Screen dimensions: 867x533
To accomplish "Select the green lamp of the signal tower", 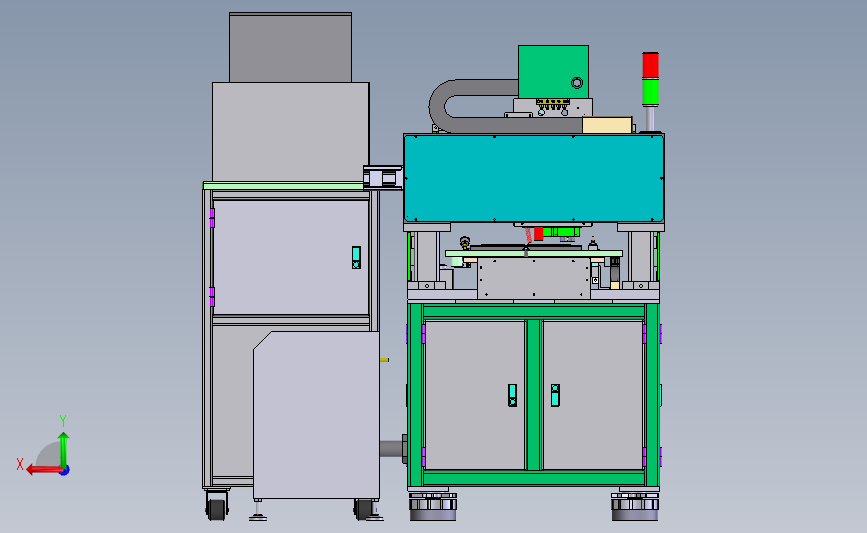I will pos(650,91).
